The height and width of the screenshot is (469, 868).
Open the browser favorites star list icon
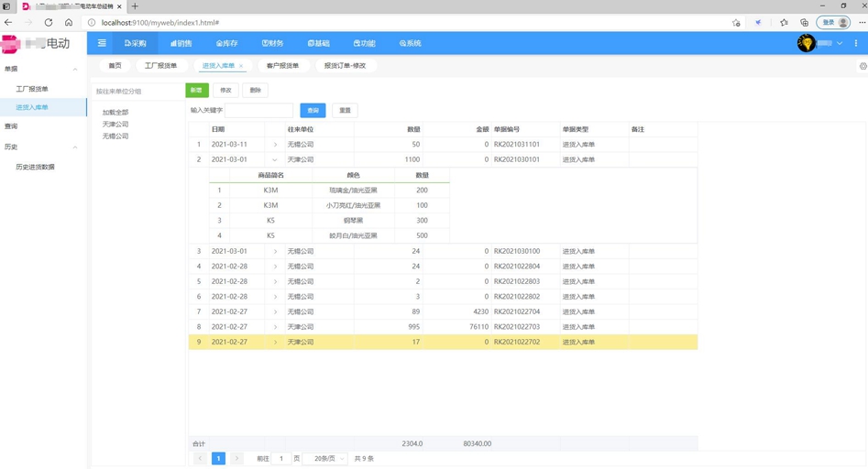pos(784,23)
